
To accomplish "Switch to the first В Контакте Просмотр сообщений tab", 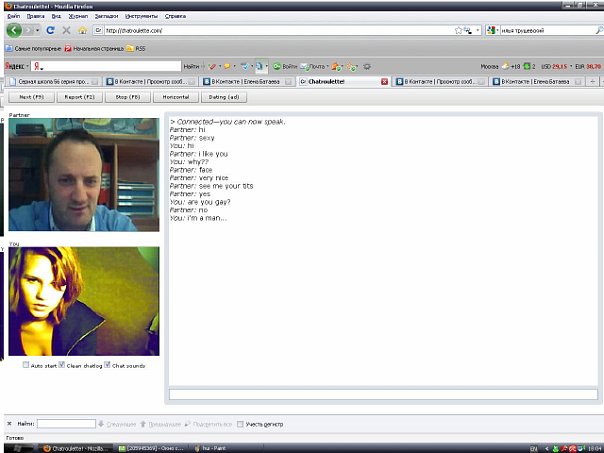I will [x=151, y=82].
